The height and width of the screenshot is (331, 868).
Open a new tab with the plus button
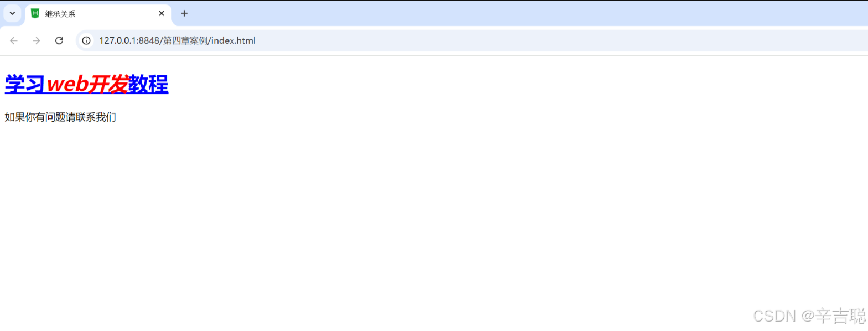point(184,13)
